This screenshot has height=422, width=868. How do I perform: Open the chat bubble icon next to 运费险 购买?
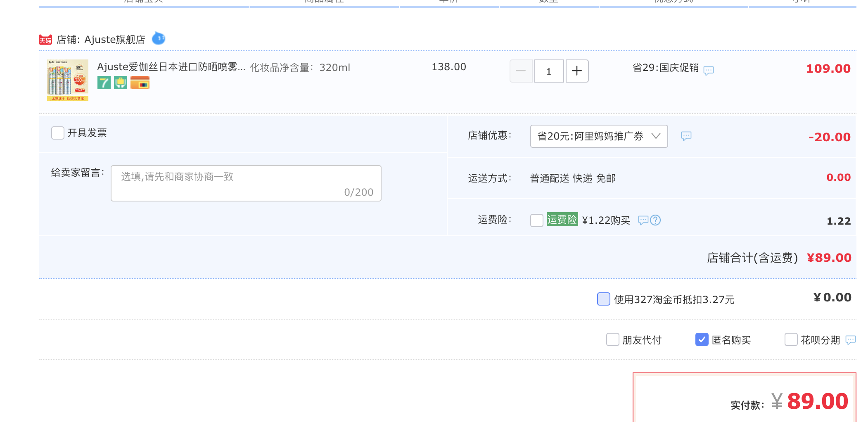[643, 220]
